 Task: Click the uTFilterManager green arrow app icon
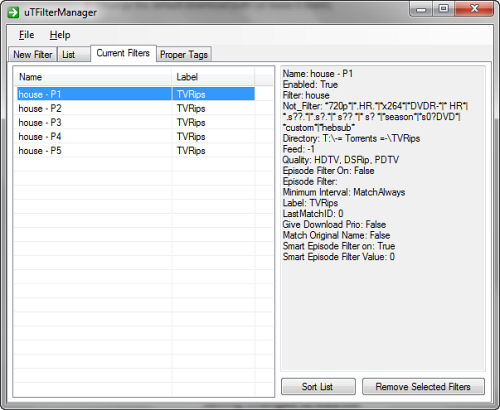(x=13, y=13)
